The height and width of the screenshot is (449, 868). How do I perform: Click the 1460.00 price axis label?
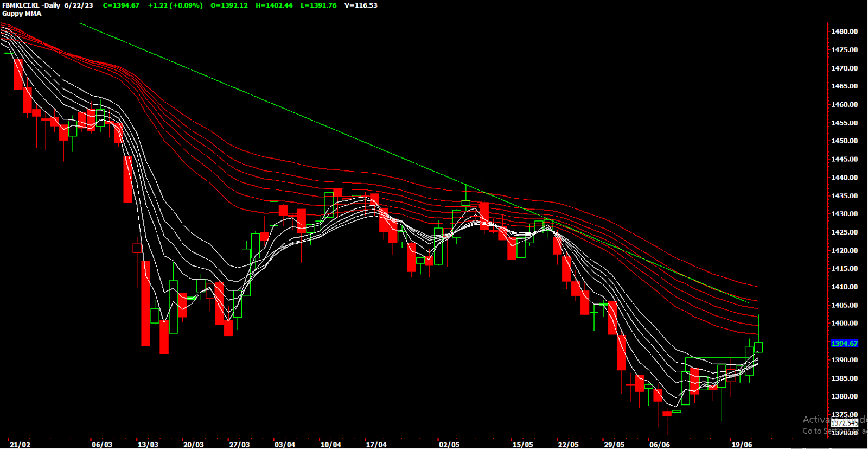pyautogui.click(x=845, y=105)
